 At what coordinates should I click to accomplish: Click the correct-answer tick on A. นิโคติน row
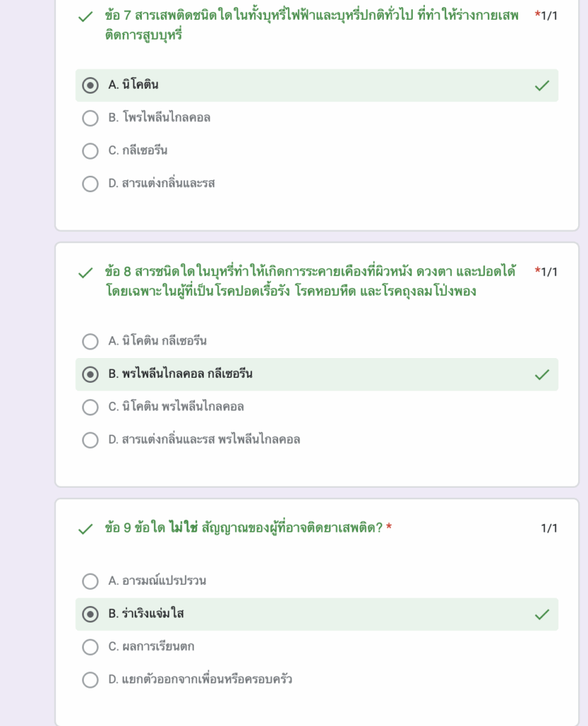(542, 86)
